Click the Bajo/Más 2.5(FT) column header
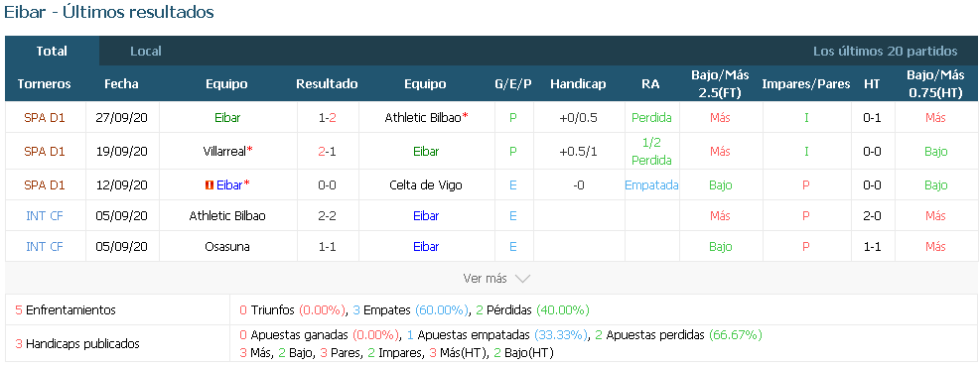Viewport: 980px width, 365px height. point(720,84)
